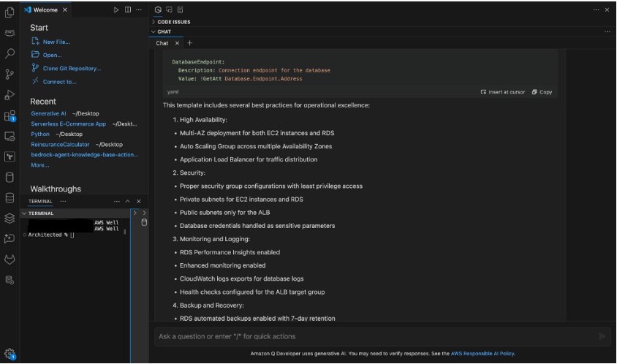Open Amazon Q panel ellipsis menu at top right

(596, 10)
